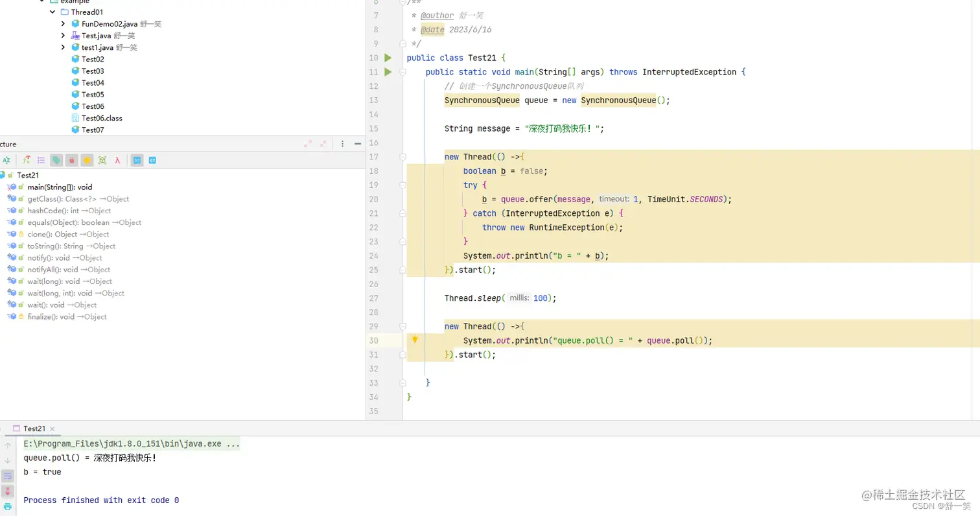Screen dimensions: 980x516
Task: Expand all nodes in Structure panel
Action: click(x=308, y=144)
